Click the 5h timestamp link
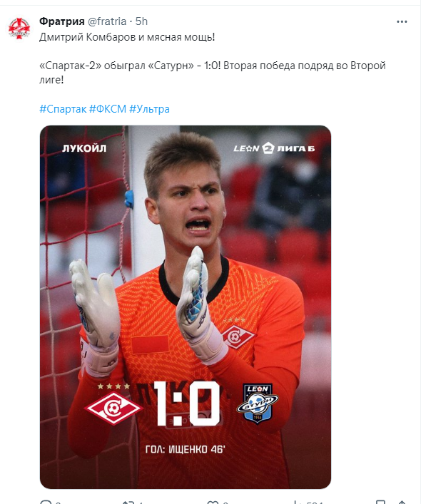The image size is (421, 504). pyautogui.click(x=141, y=21)
